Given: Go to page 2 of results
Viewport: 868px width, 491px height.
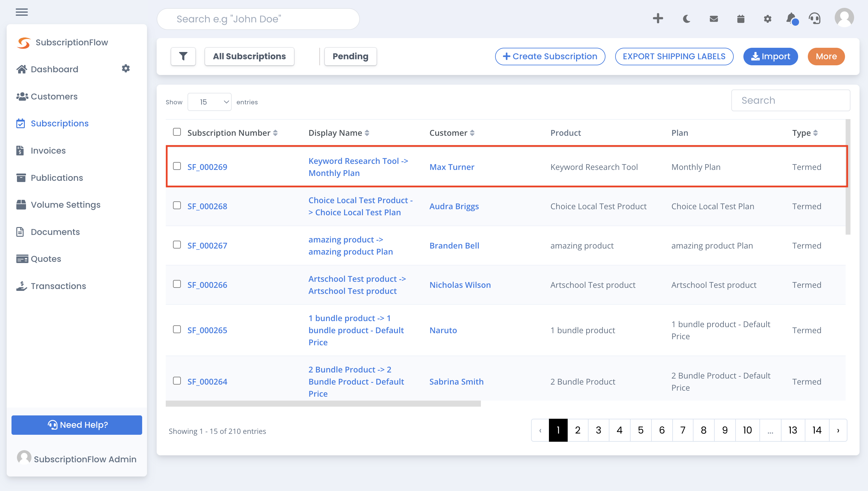Looking at the screenshot, I should click(x=578, y=430).
